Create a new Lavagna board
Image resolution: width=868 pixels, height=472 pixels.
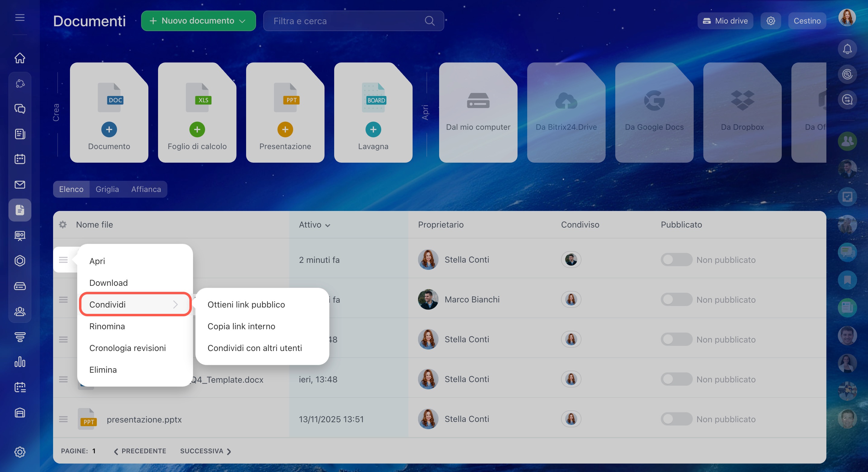(373, 129)
